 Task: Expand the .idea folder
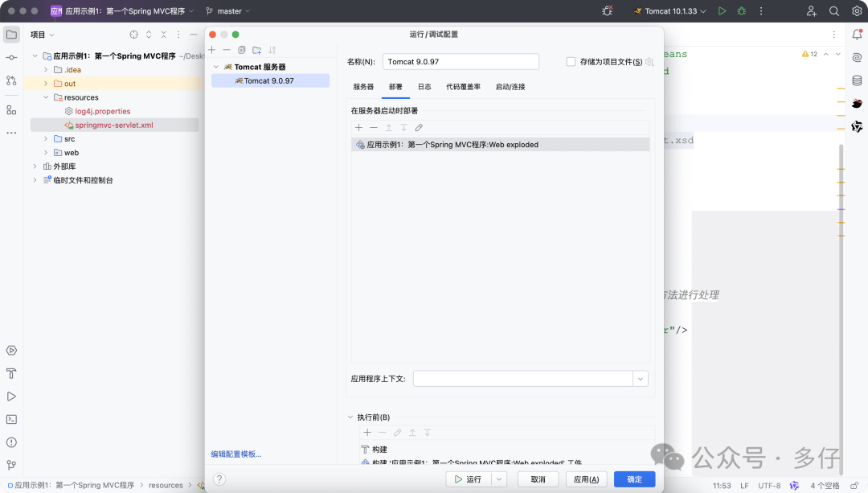pos(46,70)
